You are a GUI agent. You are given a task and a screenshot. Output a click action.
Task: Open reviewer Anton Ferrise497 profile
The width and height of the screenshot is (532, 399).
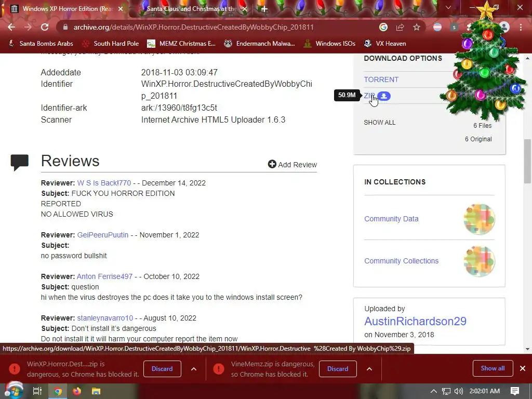104,276
